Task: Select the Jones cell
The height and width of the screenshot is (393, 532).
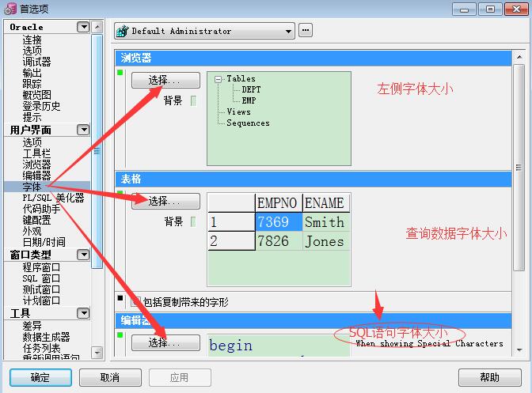Action: pyautogui.click(x=325, y=241)
